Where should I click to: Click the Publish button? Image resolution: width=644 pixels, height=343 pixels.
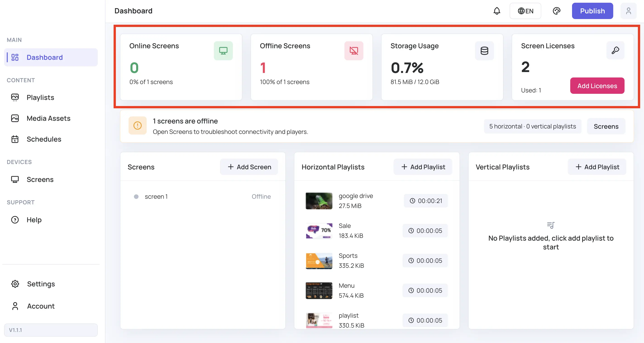592,11
